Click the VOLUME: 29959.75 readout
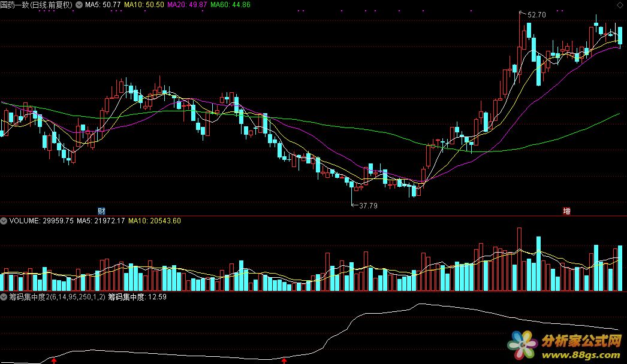 (x=41, y=220)
